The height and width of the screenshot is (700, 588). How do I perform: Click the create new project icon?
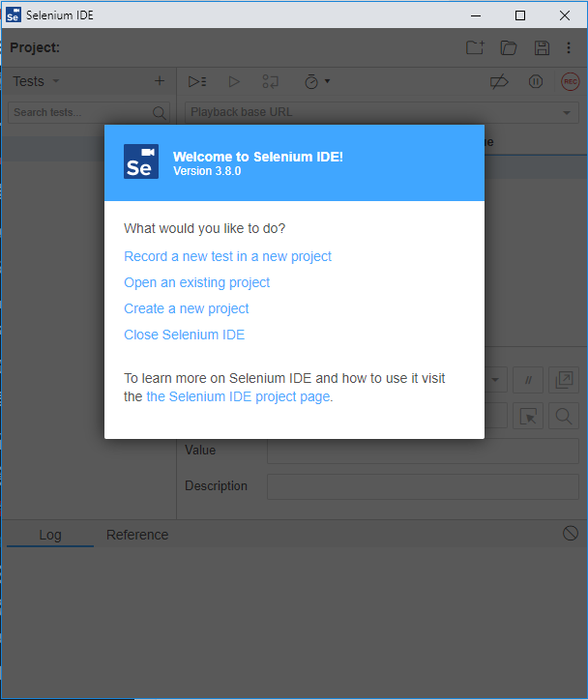(475, 47)
